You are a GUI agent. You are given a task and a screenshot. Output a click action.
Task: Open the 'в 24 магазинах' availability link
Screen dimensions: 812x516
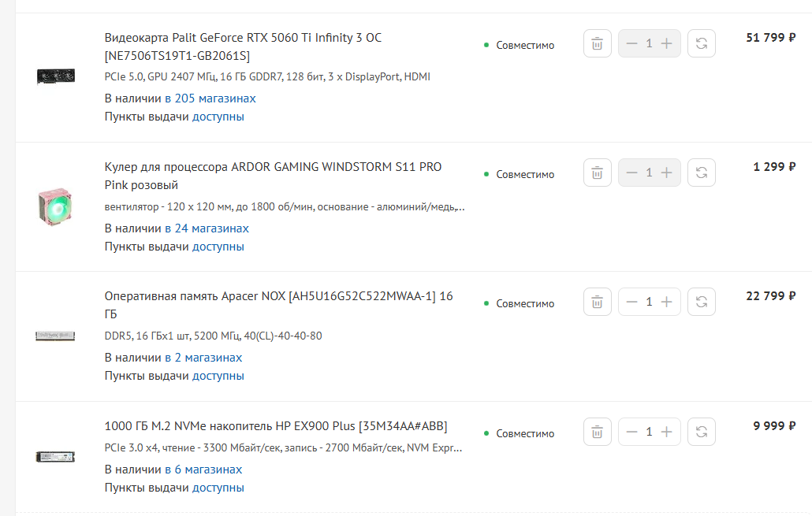coord(207,228)
